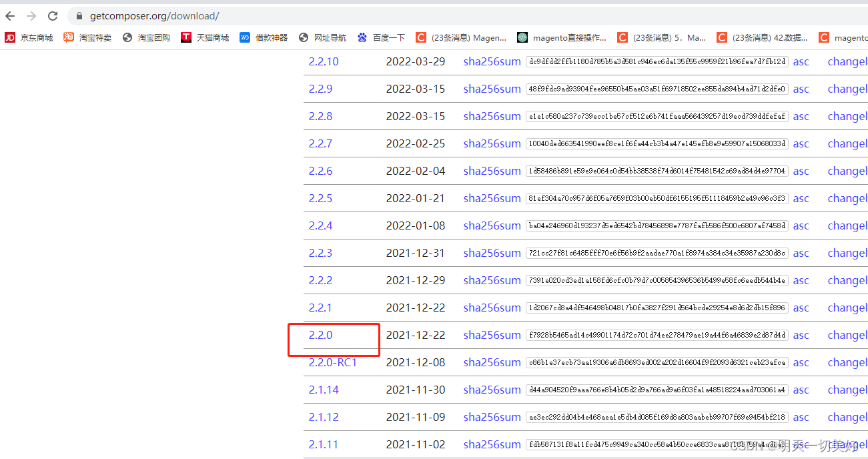The height and width of the screenshot is (459, 868).
Task: Download Composer version 2.1.12
Action: click(324, 417)
